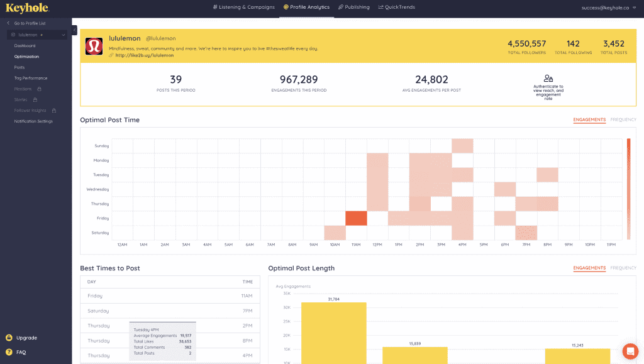Click the 24,802 avg engagements stat
Viewport: 644px width, 364px height.
(431, 82)
